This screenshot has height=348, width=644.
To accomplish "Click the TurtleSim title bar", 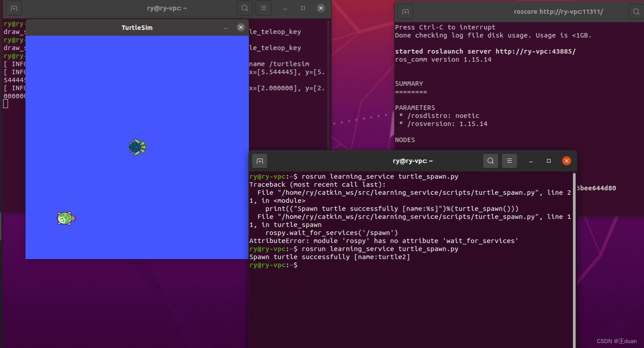I will tap(137, 28).
